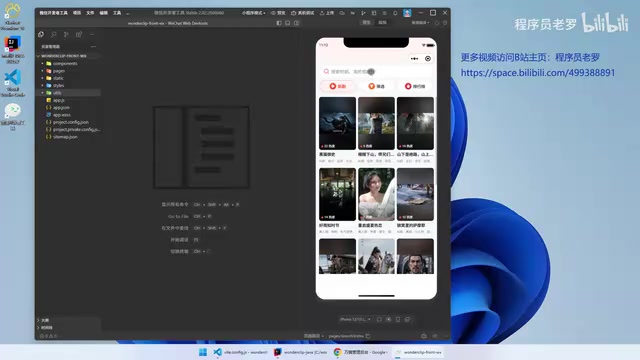Click the detach window icon below the simulator
This screenshot has height=360, width=640.
pyautogui.click(x=407, y=319)
